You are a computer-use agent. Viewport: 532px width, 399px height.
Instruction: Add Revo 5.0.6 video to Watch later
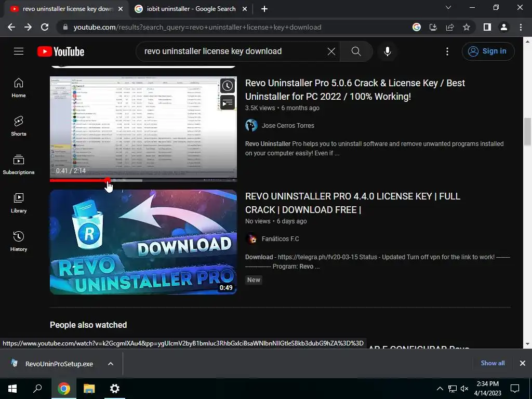tap(228, 86)
